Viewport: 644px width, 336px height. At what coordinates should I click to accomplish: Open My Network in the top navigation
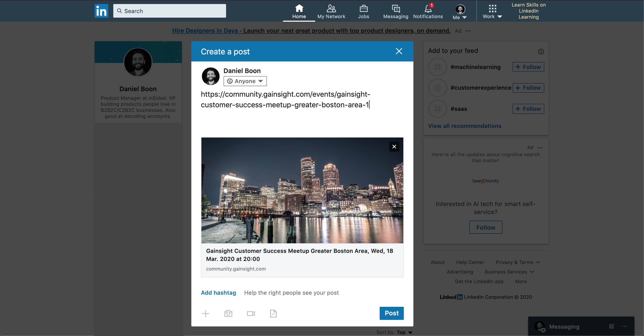click(331, 11)
